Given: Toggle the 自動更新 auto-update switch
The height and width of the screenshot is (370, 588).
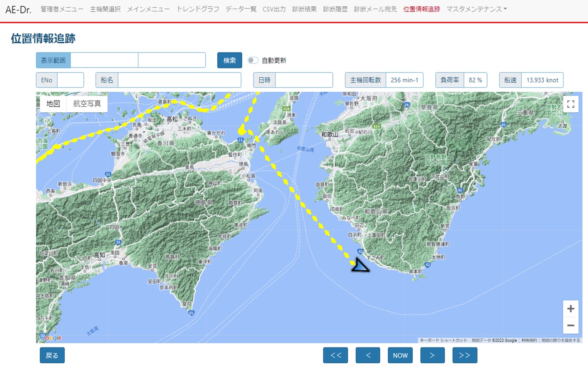Looking at the screenshot, I should tap(252, 60).
